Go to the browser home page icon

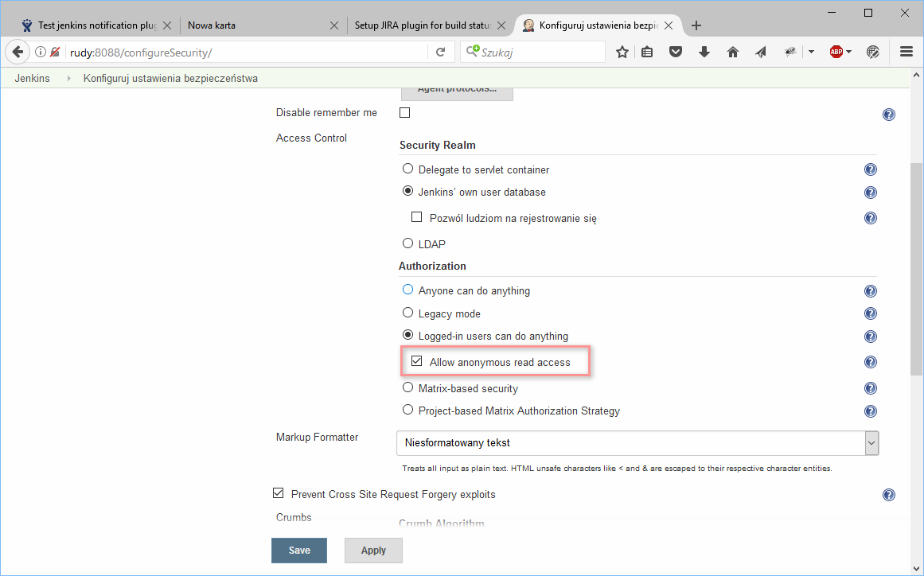point(733,52)
